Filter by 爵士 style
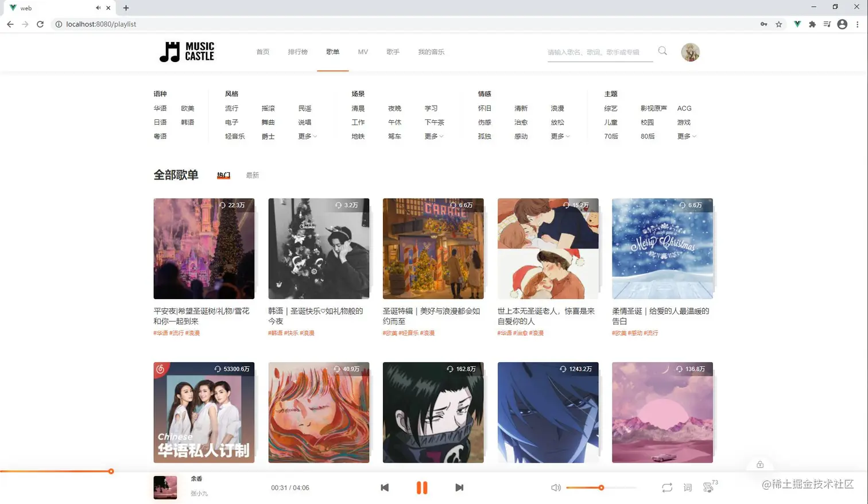Image resolution: width=868 pixels, height=504 pixels. click(268, 137)
